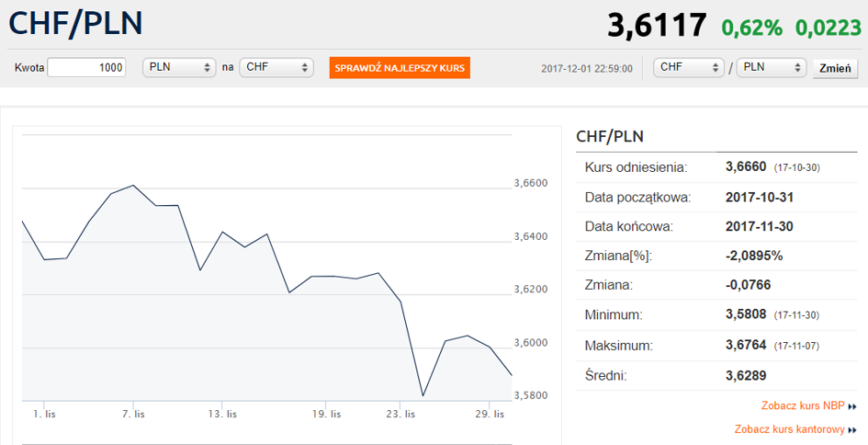Image resolution: width=868 pixels, height=445 pixels.
Task: Open the PLN quote currency dropdown beside Zmień
Action: point(772,68)
